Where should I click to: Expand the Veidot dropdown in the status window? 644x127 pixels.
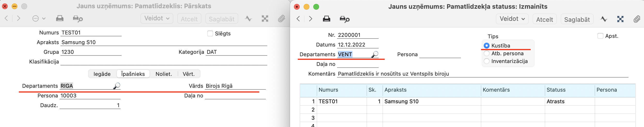point(512,19)
